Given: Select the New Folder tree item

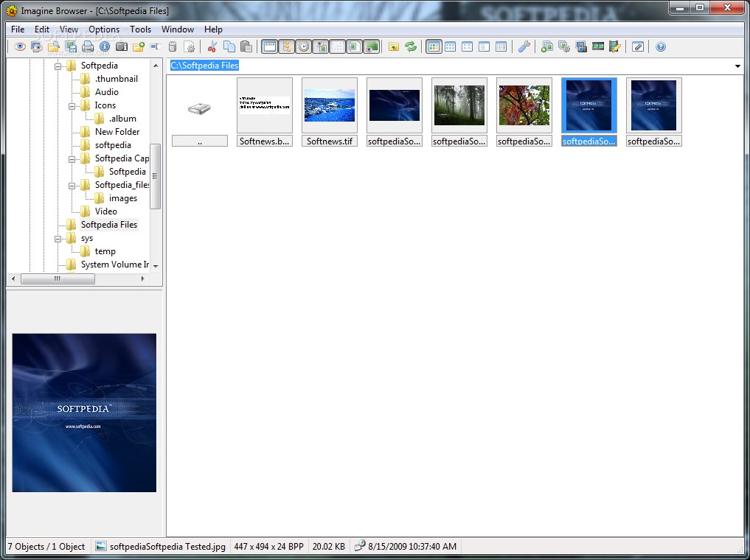Looking at the screenshot, I should 117,131.
